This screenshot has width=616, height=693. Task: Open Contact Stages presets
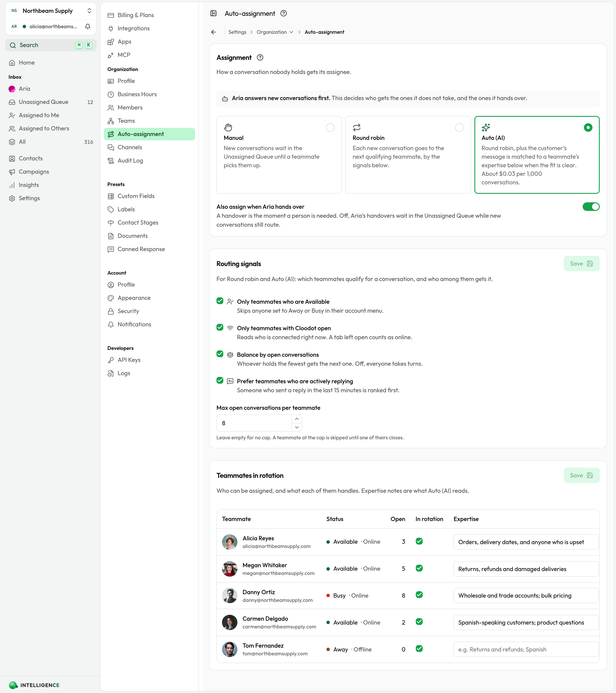coord(149,222)
